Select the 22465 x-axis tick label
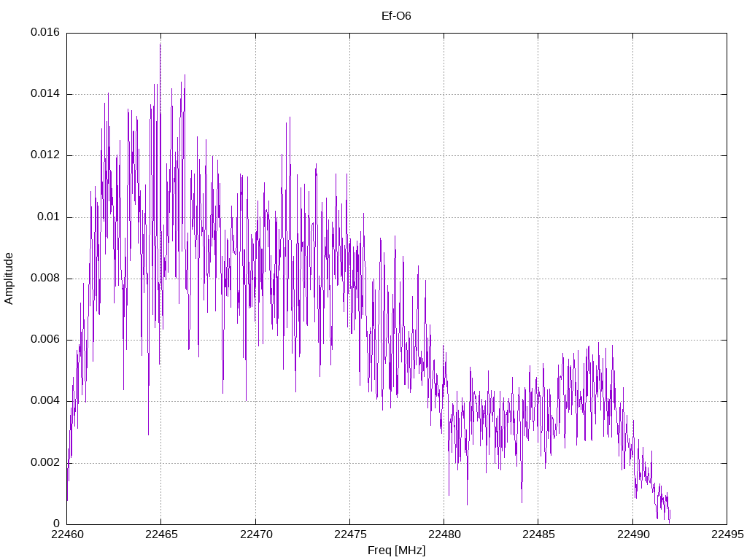Screen dimensions: 747x560 coord(161,534)
